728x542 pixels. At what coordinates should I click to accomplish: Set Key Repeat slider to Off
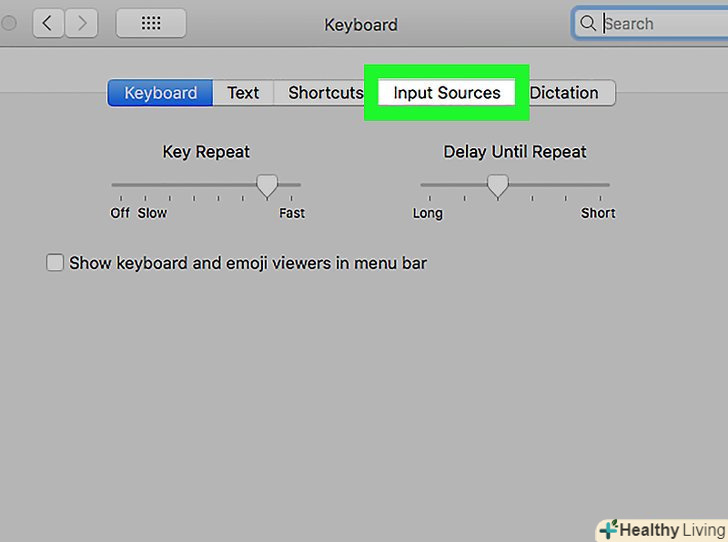coord(121,185)
